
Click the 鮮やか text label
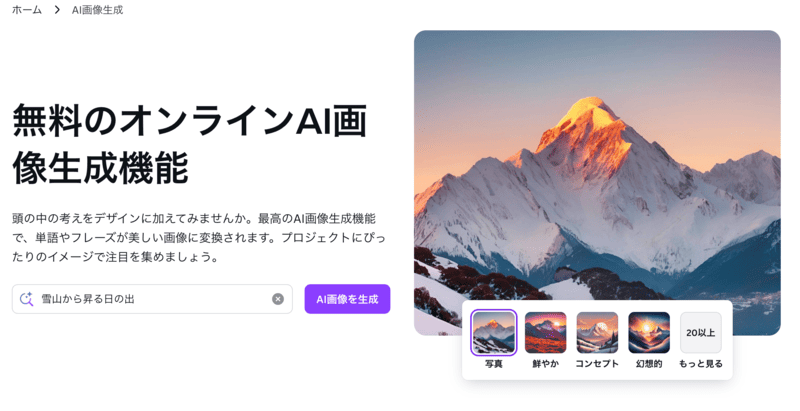(x=545, y=364)
